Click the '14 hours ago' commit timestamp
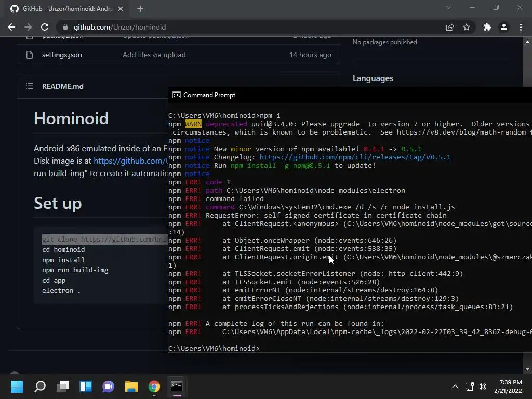Viewport: 532px width, 399px height. pyautogui.click(x=310, y=55)
